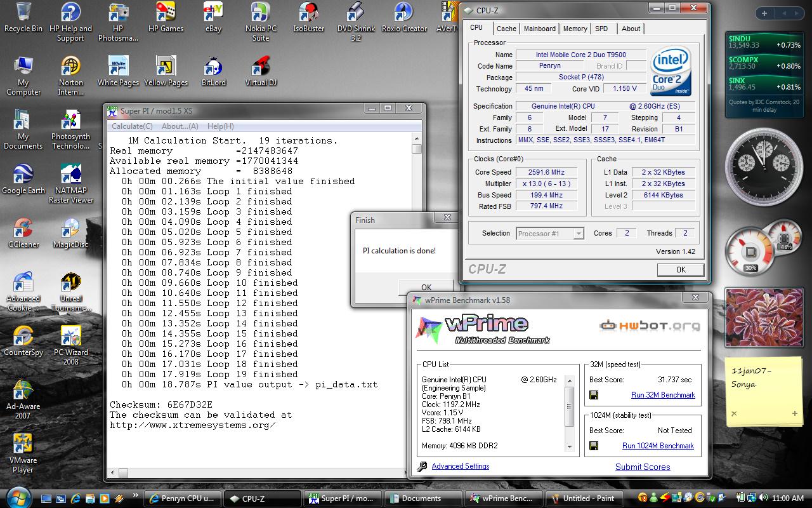
Task: Launch Norton Internet Security icon
Action: point(70,76)
